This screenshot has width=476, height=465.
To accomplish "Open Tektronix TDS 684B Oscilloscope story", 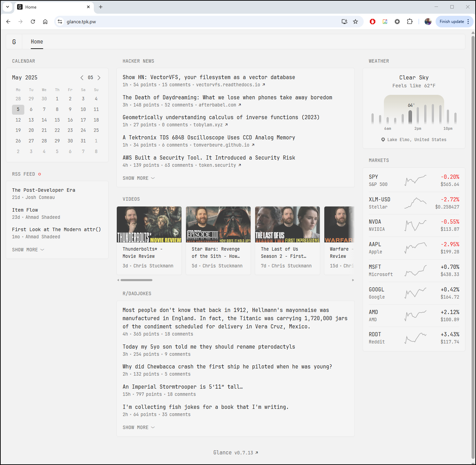I will click(209, 138).
